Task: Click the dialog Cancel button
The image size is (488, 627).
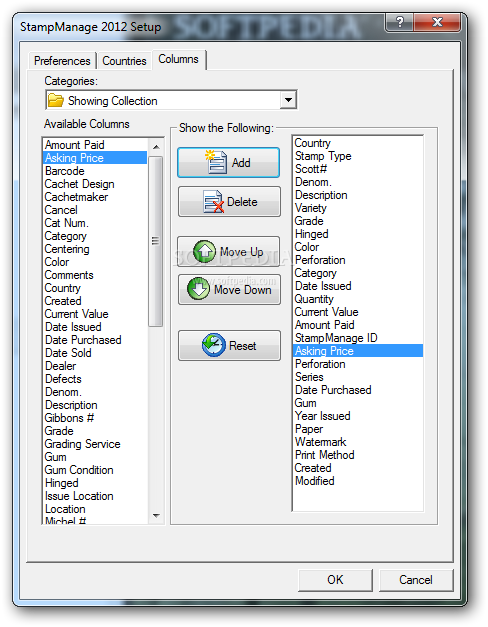Action: (416, 579)
